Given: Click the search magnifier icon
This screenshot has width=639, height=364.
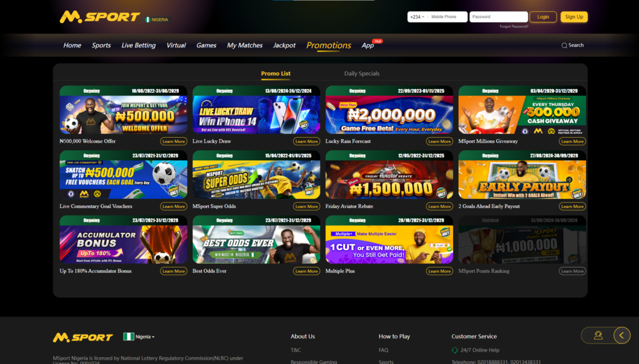Looking at the screenshot, I should [564, 45].
